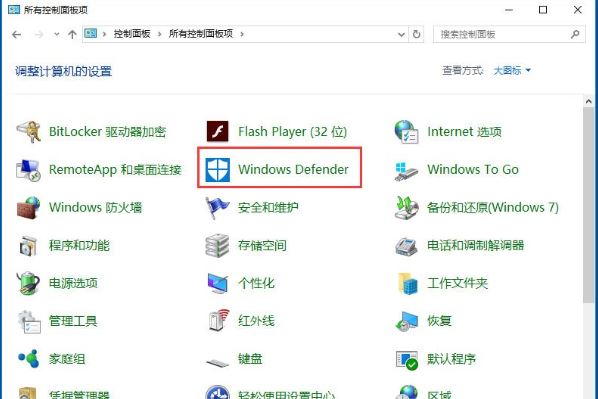This screenshot has height=399, width=598.
Task: Open the recent locations dropdown arrow
Action: 57,34
